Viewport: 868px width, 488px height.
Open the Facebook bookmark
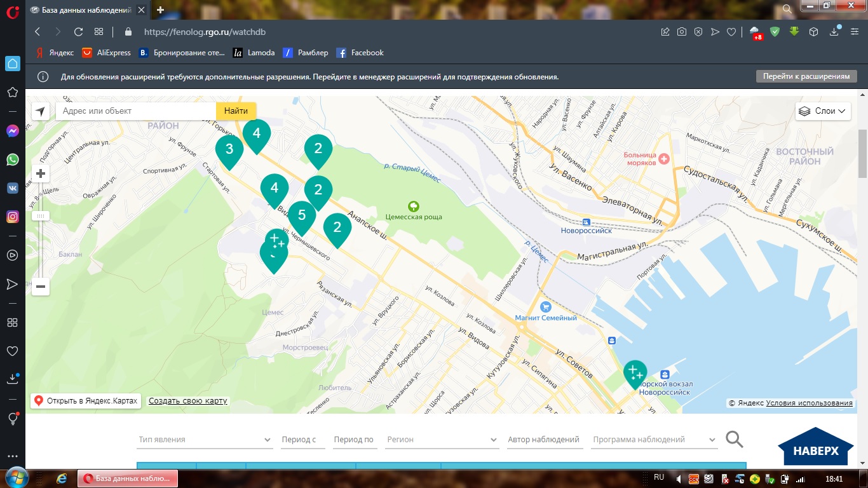click(x=360, y=53)
